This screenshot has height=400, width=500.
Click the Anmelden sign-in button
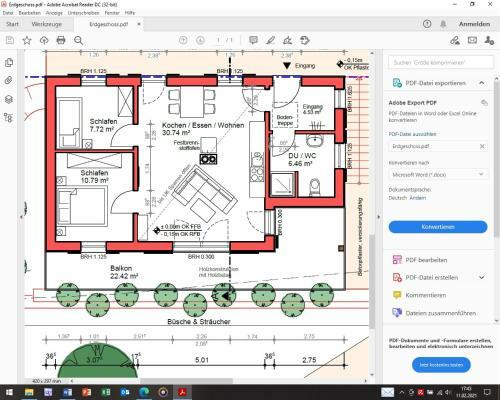point(474,24)
